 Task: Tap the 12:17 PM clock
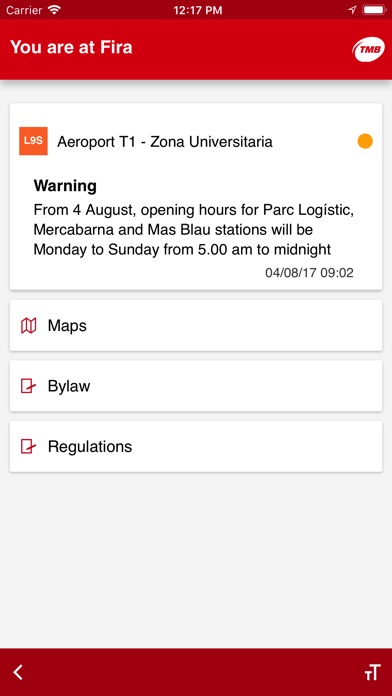tap(198, 10)
